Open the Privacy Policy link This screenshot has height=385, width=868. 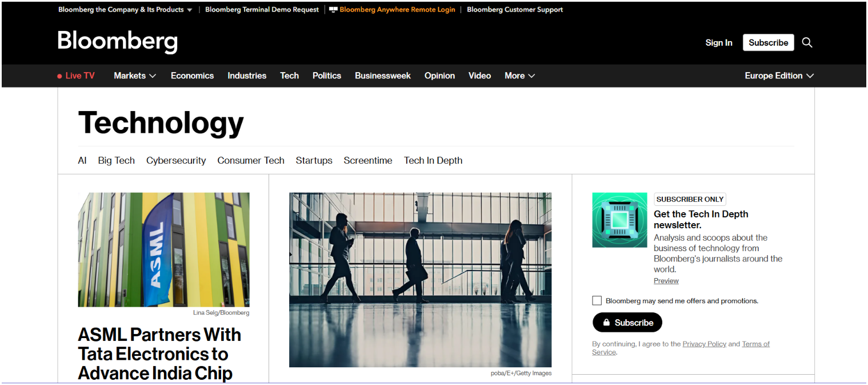pos(704,344)
